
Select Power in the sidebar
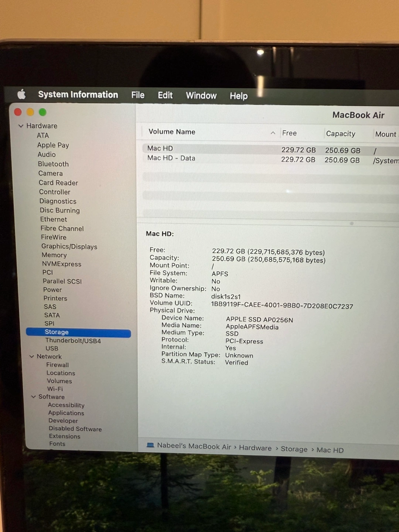(x=52, y=290)
